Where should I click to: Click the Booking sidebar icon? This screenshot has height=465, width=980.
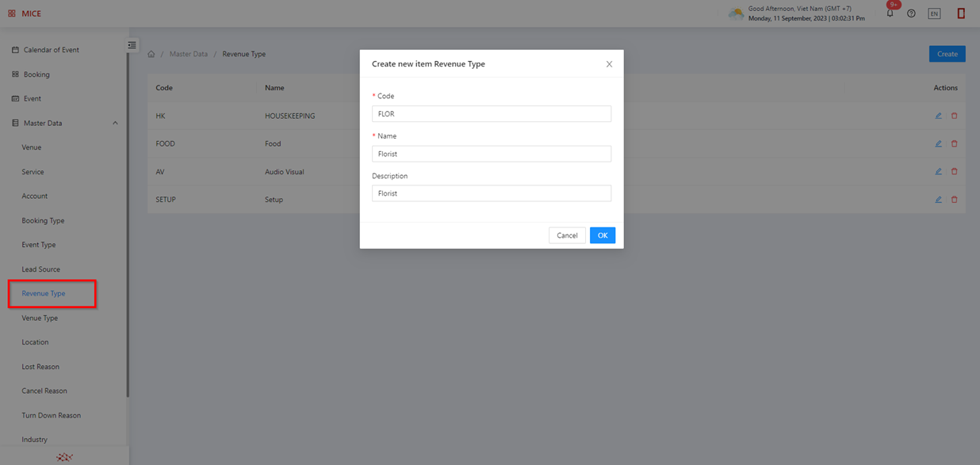tap(15, 74)
